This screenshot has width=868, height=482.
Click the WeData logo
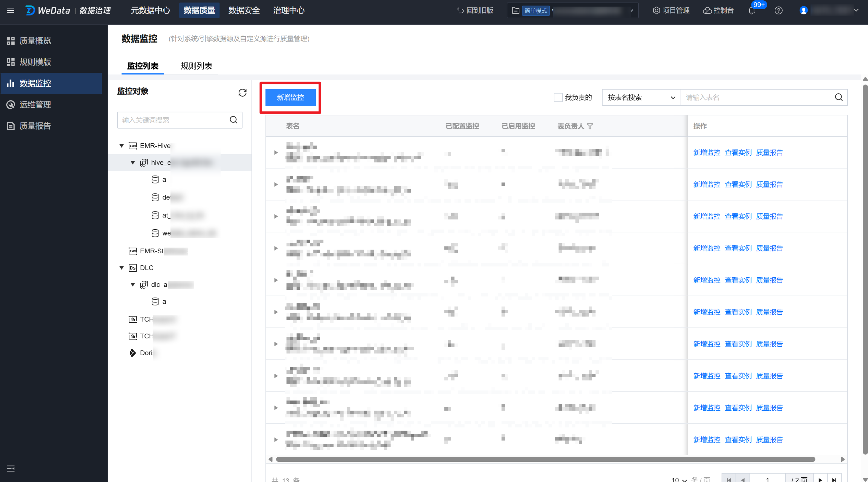click(48, 10)
